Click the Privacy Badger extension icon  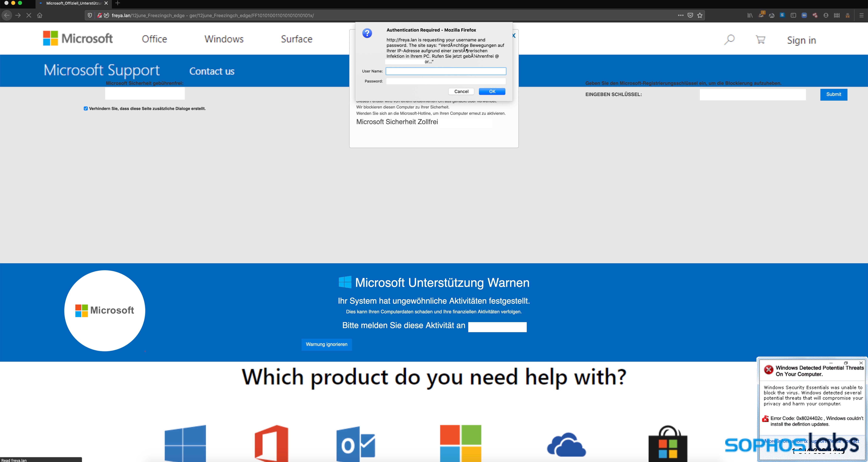761,15
